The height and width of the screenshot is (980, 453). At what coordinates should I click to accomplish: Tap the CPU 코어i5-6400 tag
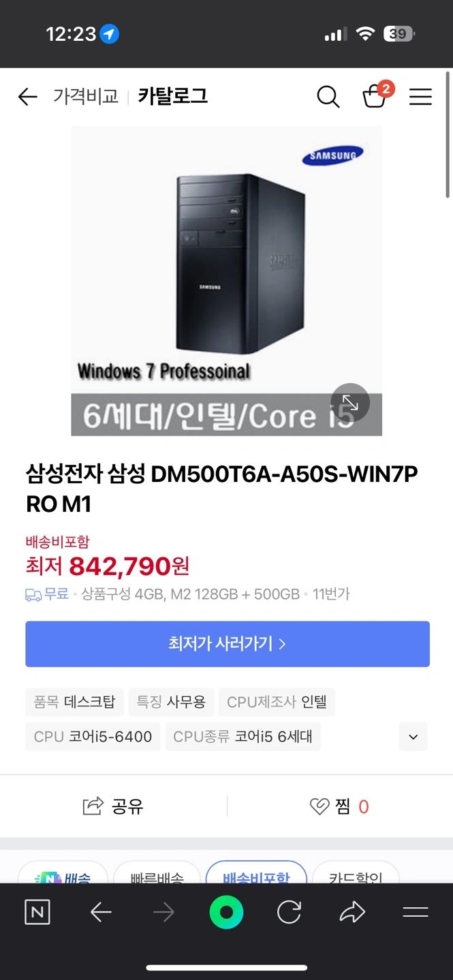[93, 736]
